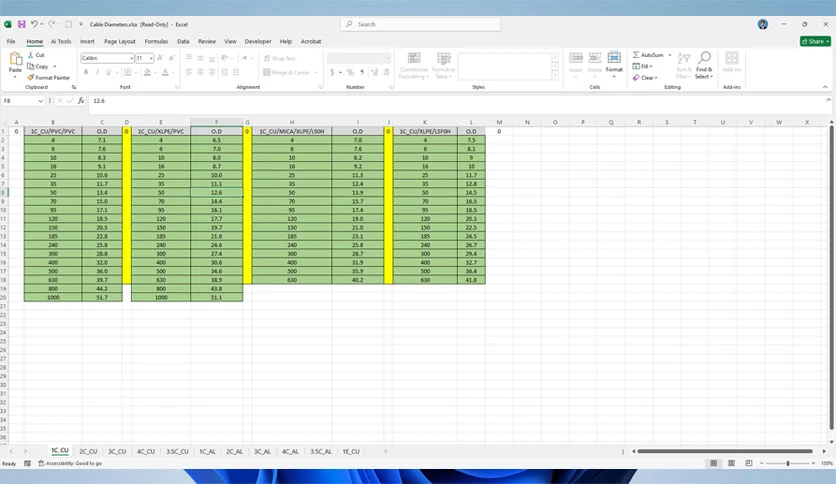Zoom in with the plus button
The image size is (836, 484).
[x=813, y=463]
